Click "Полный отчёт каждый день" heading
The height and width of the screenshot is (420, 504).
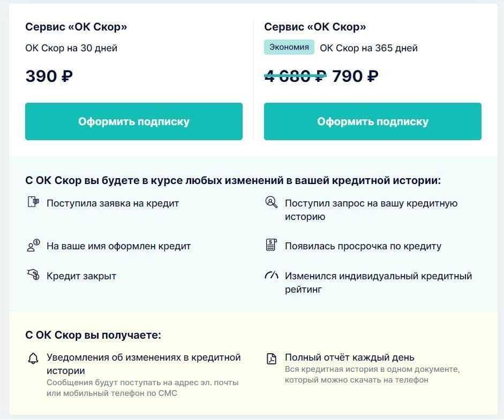pos(349,357)
